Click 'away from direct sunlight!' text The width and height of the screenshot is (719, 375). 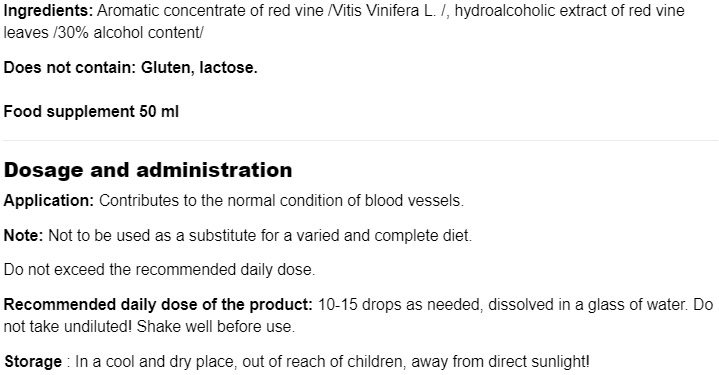[x=500, y=362]
